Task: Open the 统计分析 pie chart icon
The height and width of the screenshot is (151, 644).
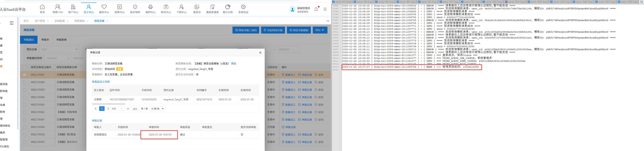Action: [x=228, y=7]
